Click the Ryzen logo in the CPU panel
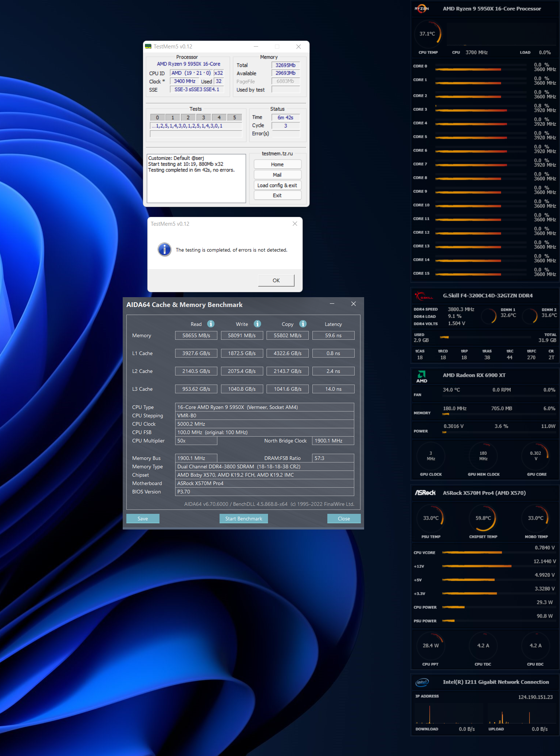 pyautogui.click(x=422, y=8)
